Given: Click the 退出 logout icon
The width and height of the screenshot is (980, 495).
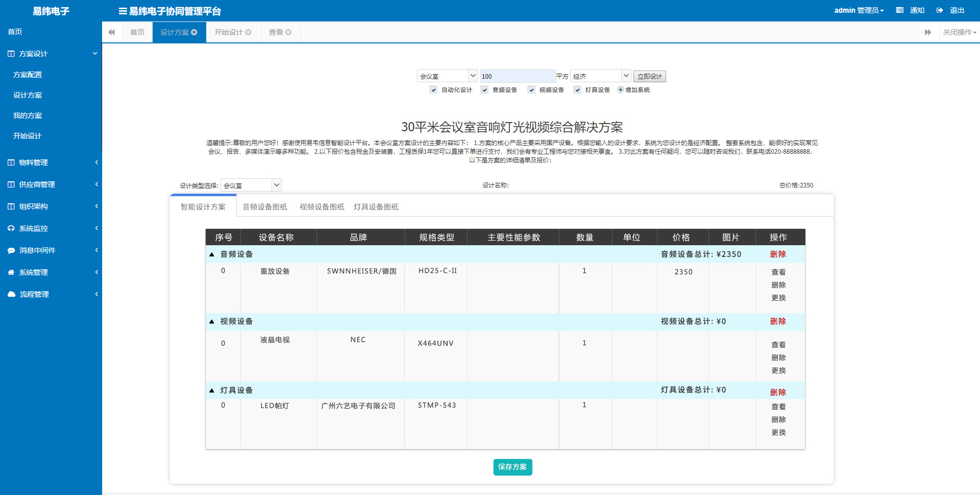Looking at the screenshot, I should tap(940, 10).
